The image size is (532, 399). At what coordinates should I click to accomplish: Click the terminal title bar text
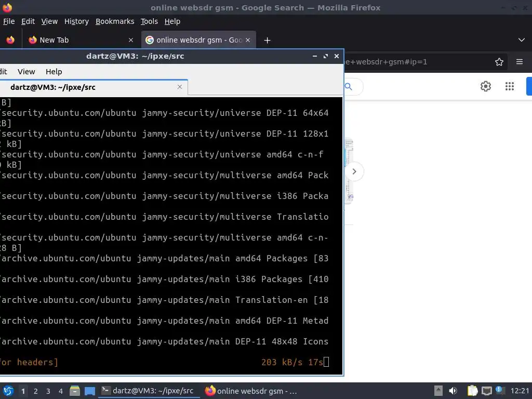pyautogui.click(x=135, y=56)
